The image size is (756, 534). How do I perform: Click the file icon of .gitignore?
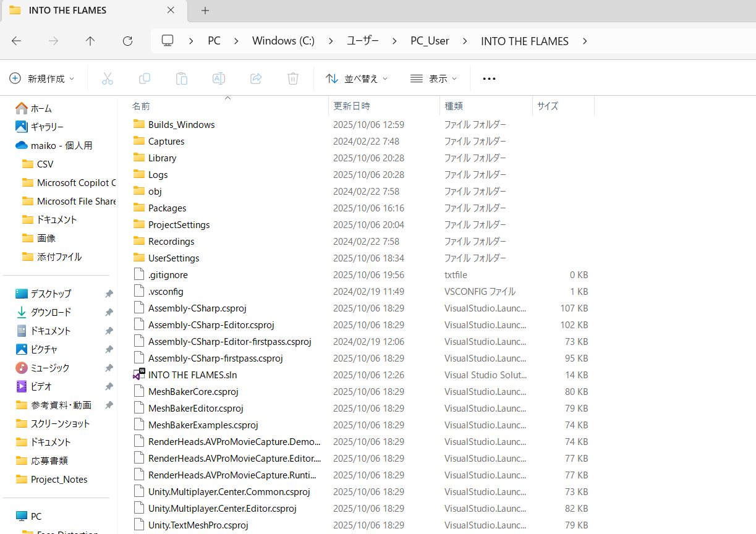pos(138,274)
